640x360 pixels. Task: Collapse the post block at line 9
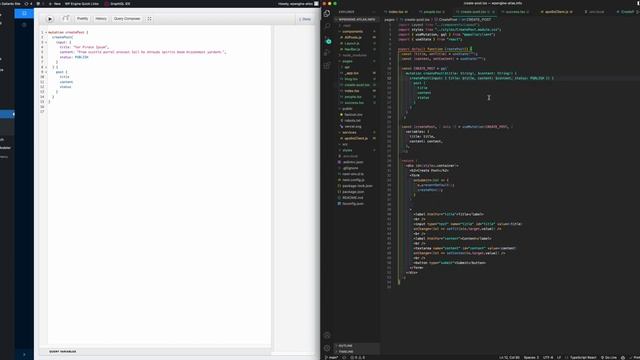pyautogui.click(x=46, y=72)
